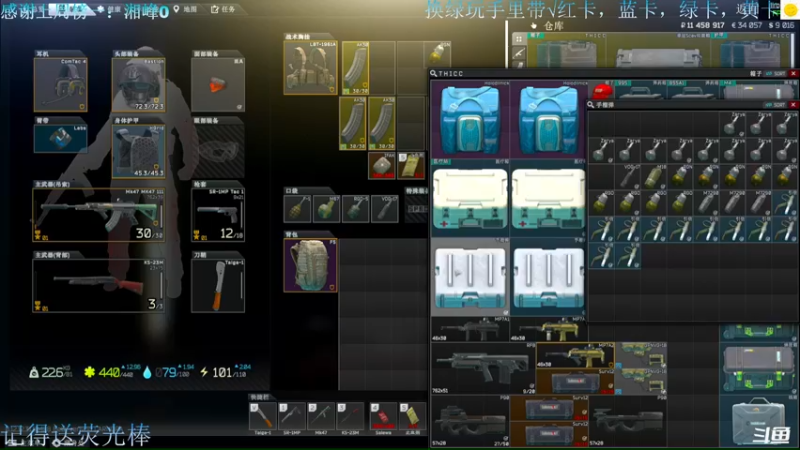Image resolution: width=800 pixels, height=450 pixels.
Task: Select the equipped backpack item
Action: 310,265
